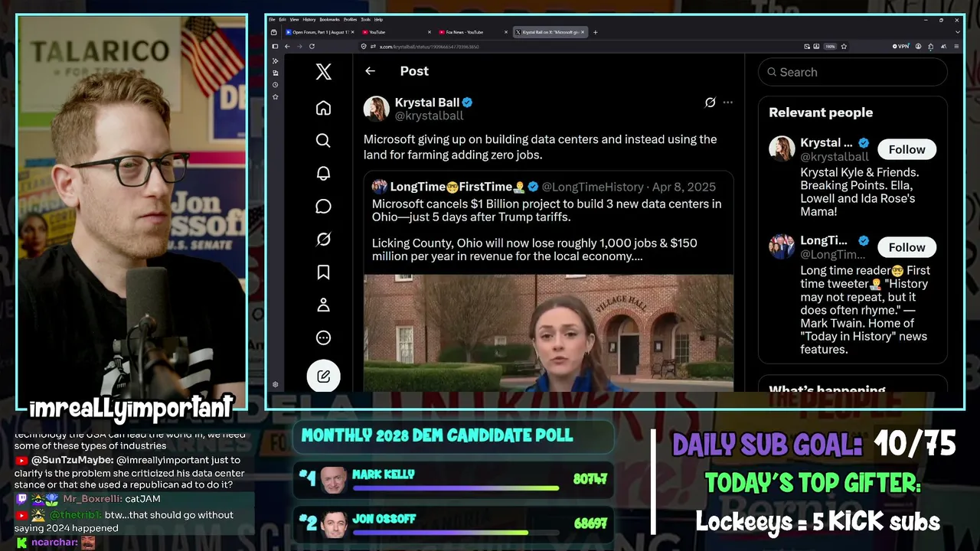Open Grok icon in X sidebar
This screenshot has width=980, height=551.
323,240
